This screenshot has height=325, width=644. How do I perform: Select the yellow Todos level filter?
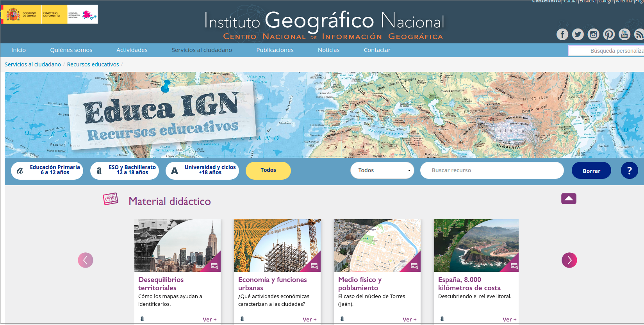coord(268,170)
